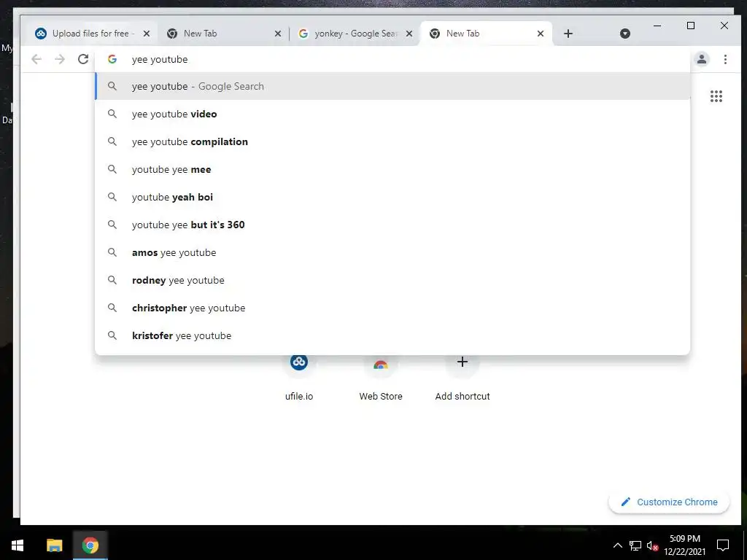Choose 'rodney yee youtube' suggestion

[x=392, y=280]
